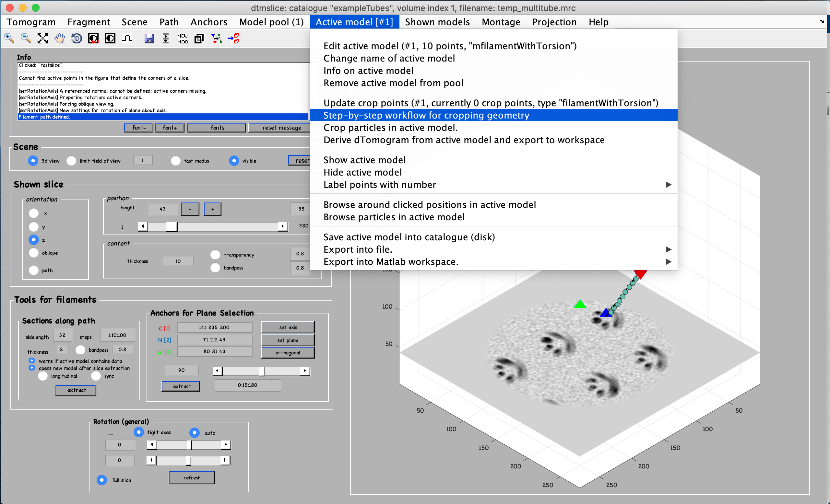Click the half-circle contrast icon without red label
Viewport: 830px width, 504px height.
(x=110, y=38)
